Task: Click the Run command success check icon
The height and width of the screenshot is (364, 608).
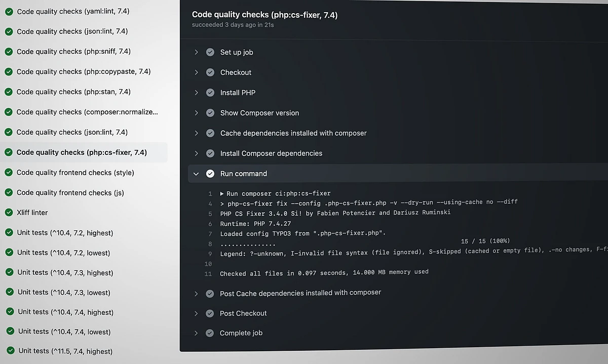Action: [x=210, y=174]
